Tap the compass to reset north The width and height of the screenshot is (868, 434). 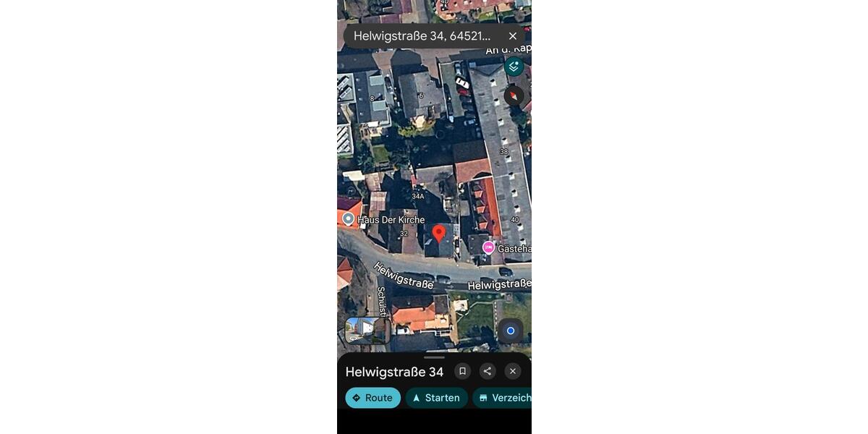514,95
